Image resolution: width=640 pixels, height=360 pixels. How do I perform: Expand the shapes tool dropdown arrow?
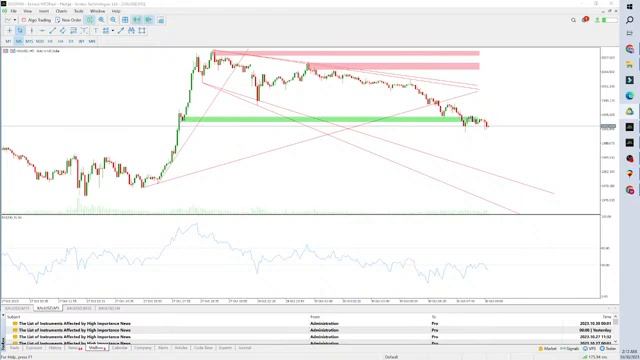point(113,31)
